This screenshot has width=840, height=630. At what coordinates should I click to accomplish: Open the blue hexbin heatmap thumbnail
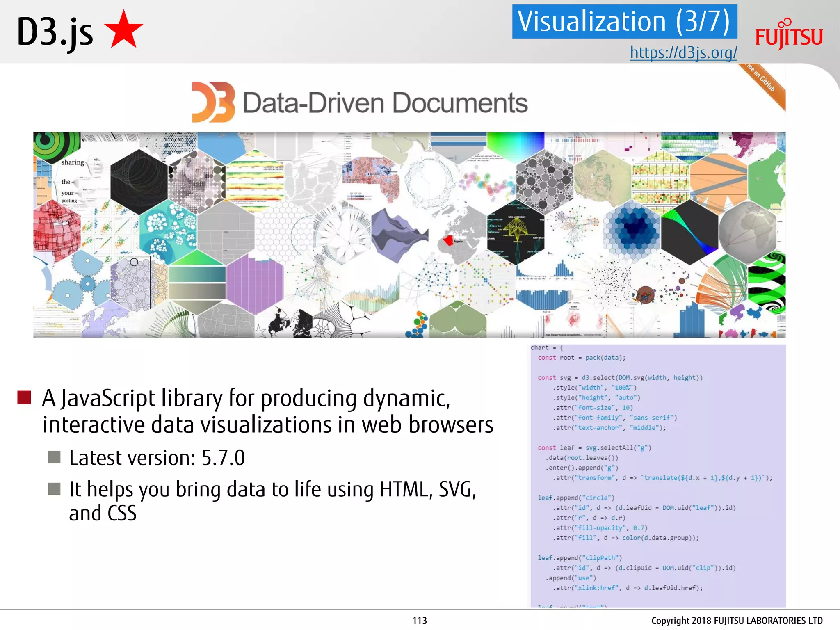pos(632,232)
